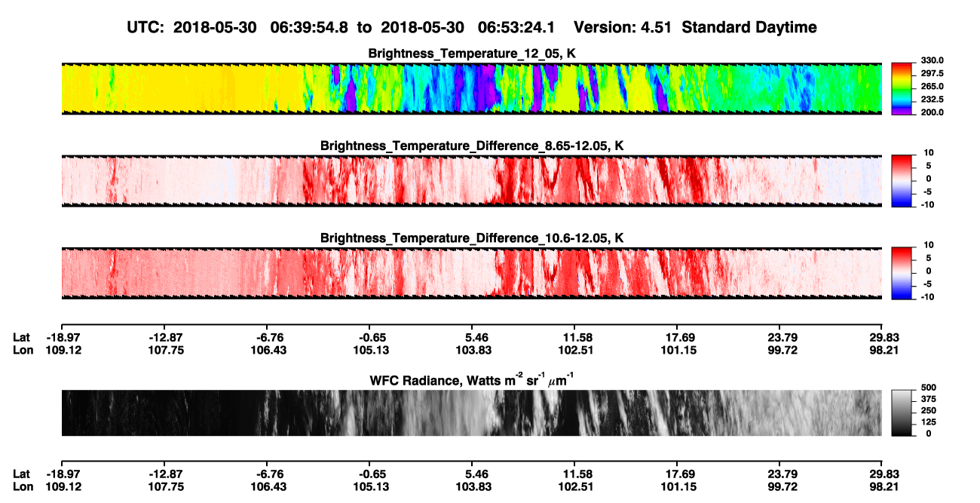
Task: Click the end time '06:53:24.1' in header
Action: coord(516,27)
